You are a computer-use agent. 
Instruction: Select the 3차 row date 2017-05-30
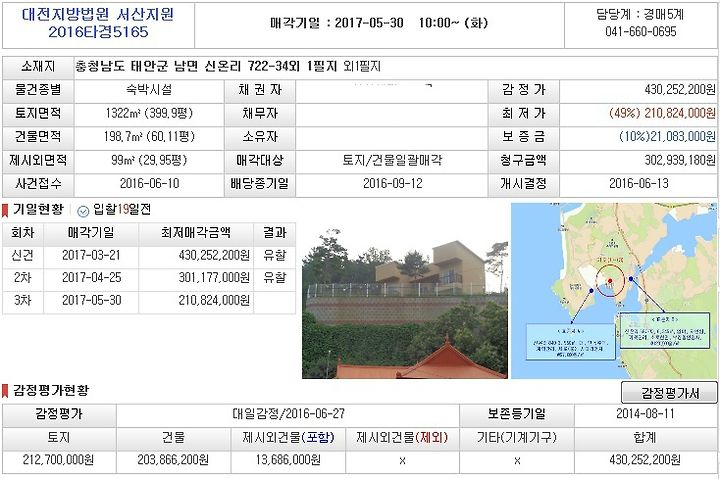pyautogui.click(x=91, y=300)
